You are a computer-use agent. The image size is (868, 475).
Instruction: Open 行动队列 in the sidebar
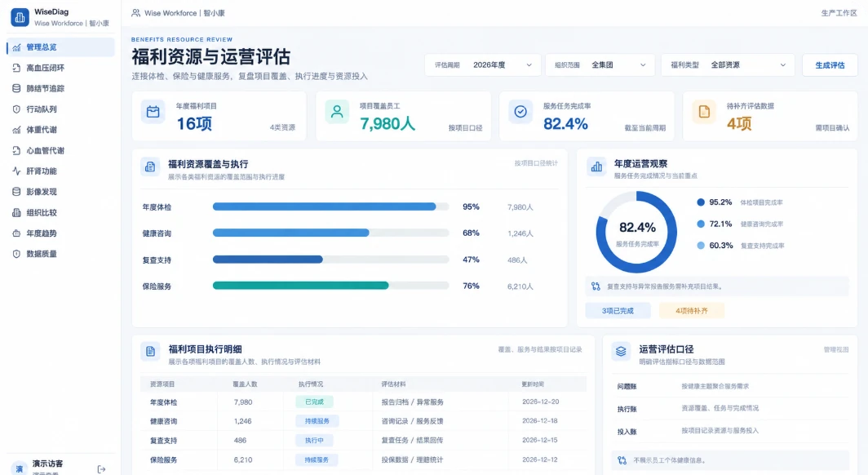pos(60,109)
